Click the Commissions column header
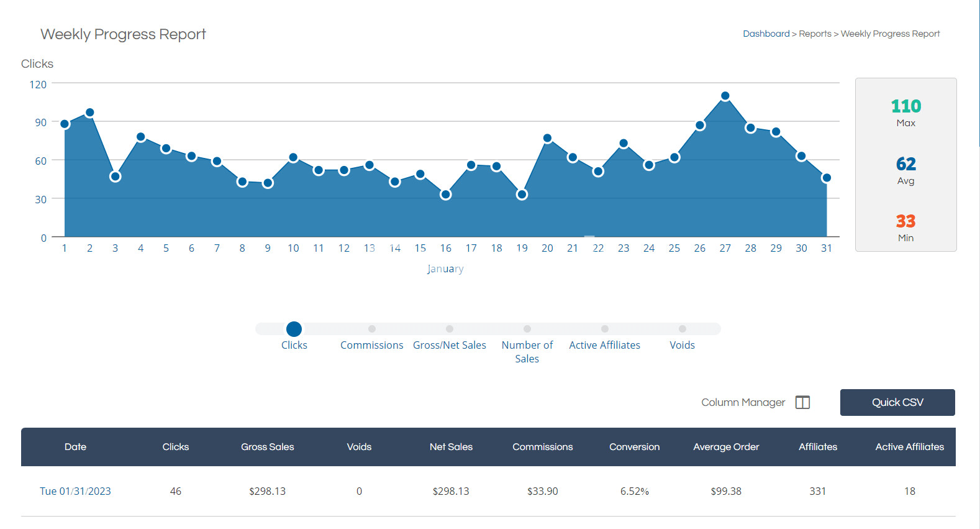Viewport: 980px width, 529px height. click(x=542, y=447)
